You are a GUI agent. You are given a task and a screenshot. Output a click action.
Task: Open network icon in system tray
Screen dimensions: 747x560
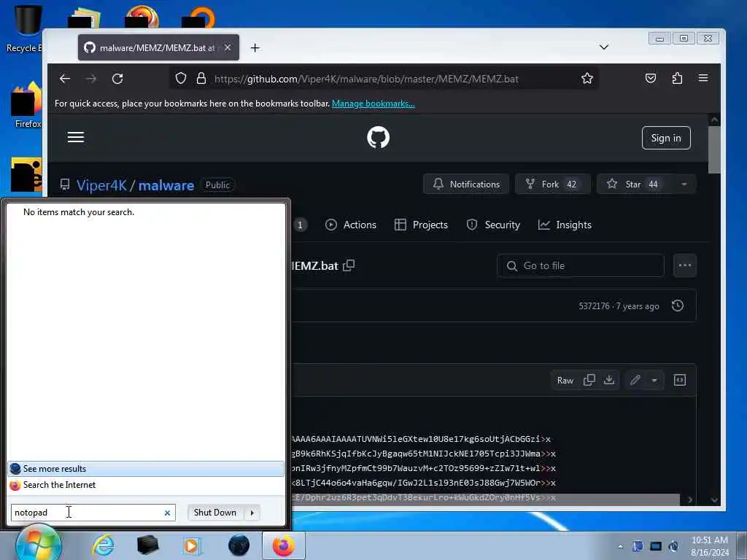click(656, 546)
